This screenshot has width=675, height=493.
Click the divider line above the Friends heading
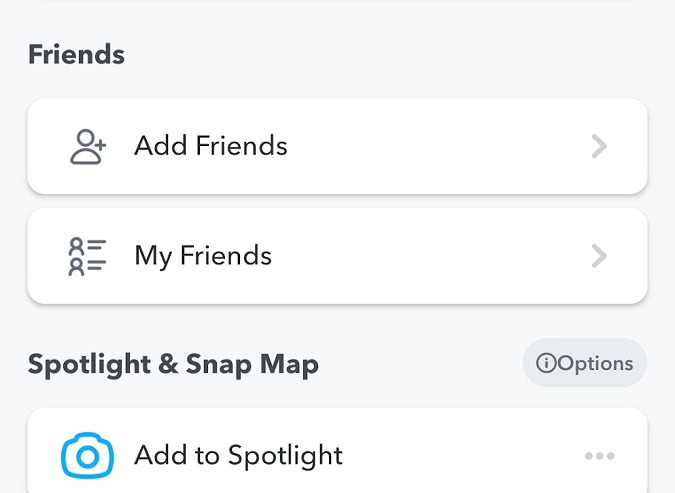tap(337, 1)
